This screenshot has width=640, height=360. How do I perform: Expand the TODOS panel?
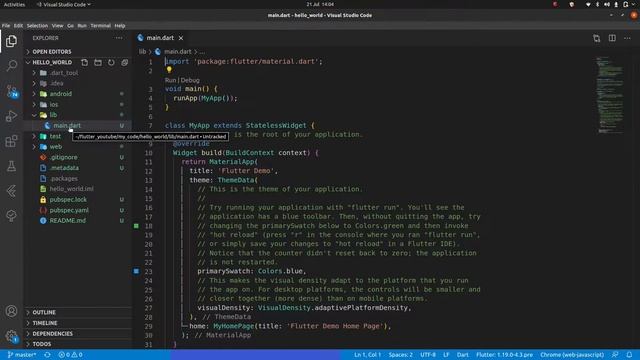(x=42, y=344)
